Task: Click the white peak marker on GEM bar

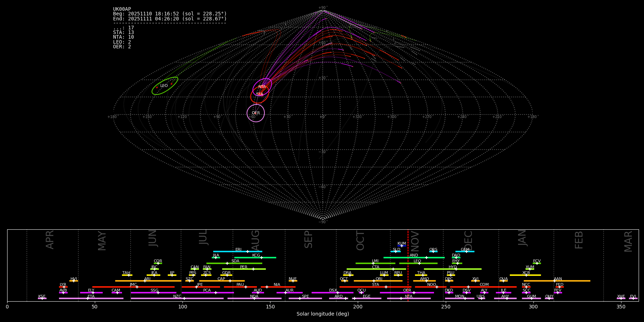Action: pos(466,252)
